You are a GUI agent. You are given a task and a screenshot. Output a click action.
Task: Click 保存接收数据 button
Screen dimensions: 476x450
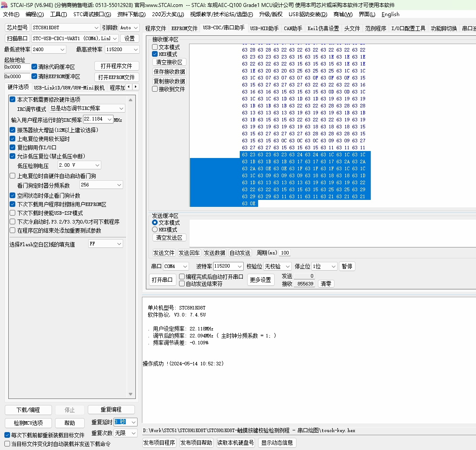pyautogui.click(x=169, y=72)
